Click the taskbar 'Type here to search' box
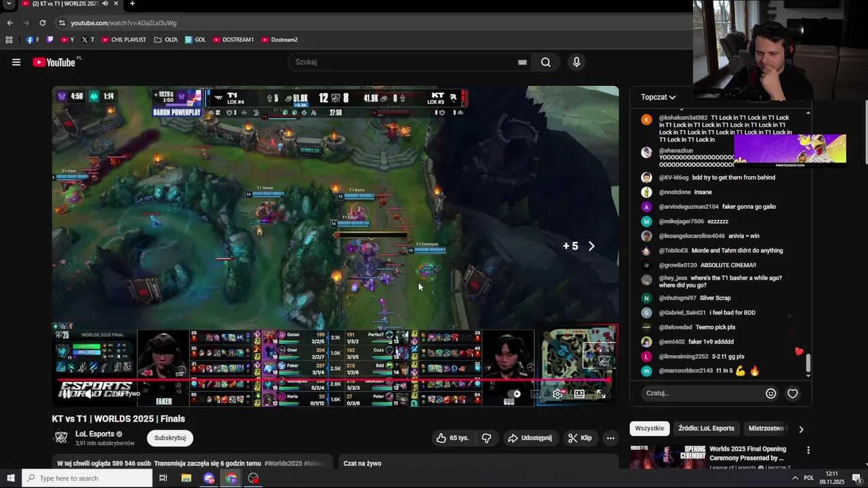This screenshot has height=488, width=868. click(87, 478)
